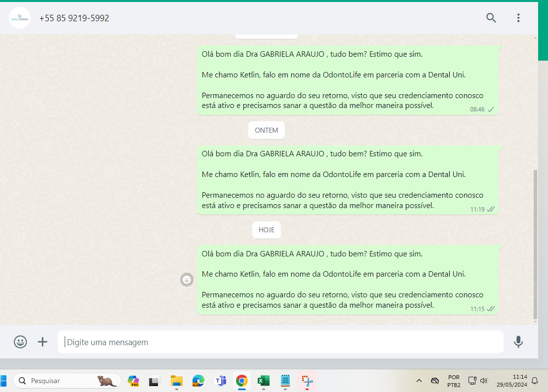The height and width of the screenshot is (392, 548).
Task: Open the contact profile picture
Action: 20,18
